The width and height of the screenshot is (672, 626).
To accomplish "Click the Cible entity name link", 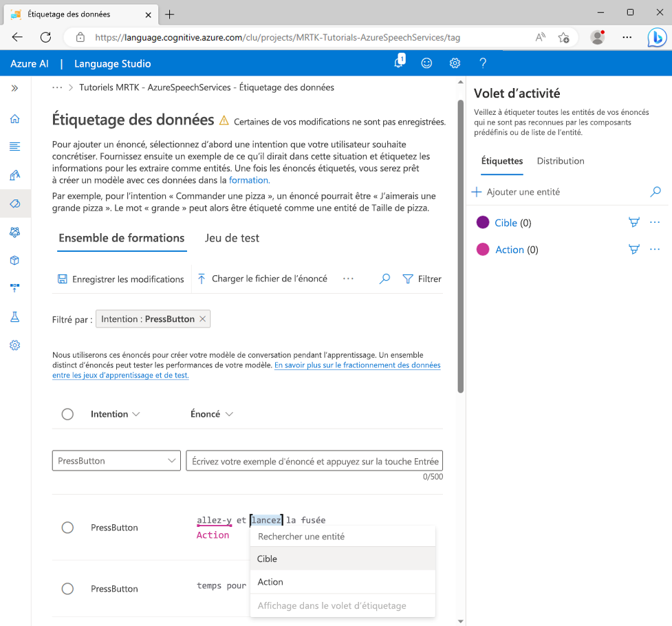I will click(x=506, y=222).
